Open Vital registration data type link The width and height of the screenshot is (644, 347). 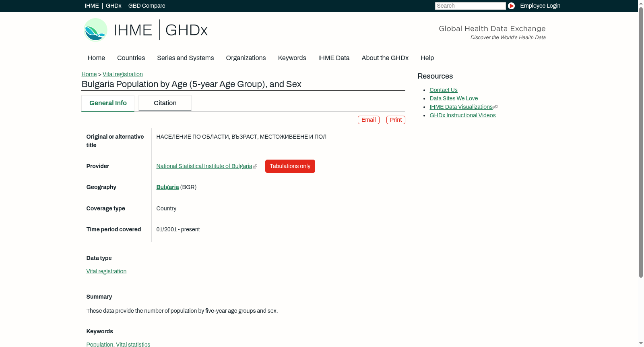tap(106, 271)
